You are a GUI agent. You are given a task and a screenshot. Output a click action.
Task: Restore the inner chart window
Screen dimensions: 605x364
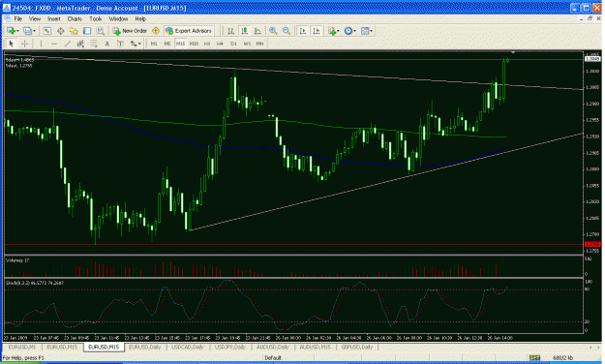click(x=590, y=18)
